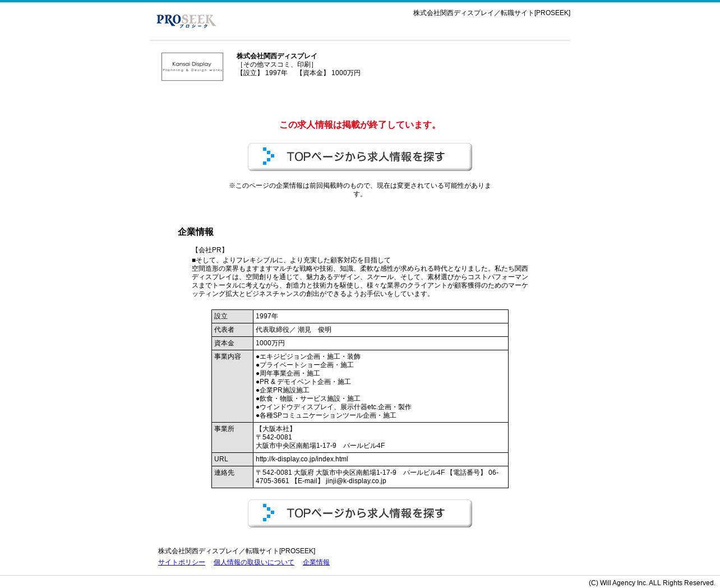This screenshot has height=588, width=720.
Task: Click the 1997年 table cell value
Action: (267, 316)
